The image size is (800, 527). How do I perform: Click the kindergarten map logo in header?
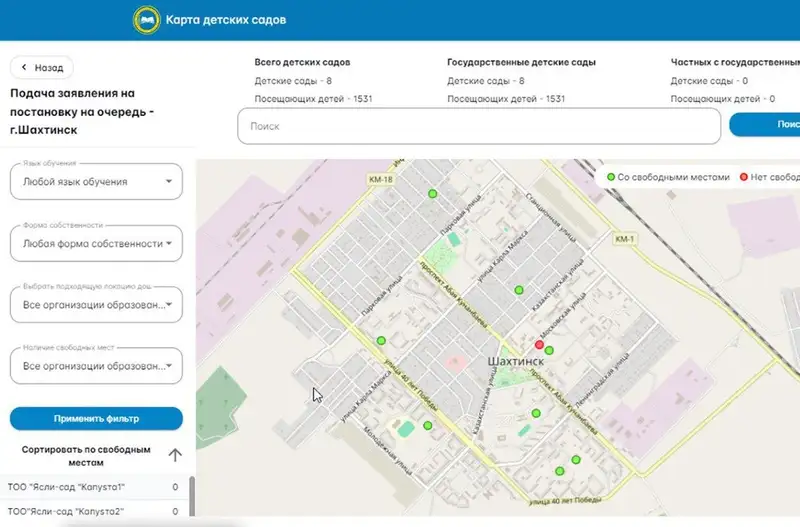coord(146,19)
